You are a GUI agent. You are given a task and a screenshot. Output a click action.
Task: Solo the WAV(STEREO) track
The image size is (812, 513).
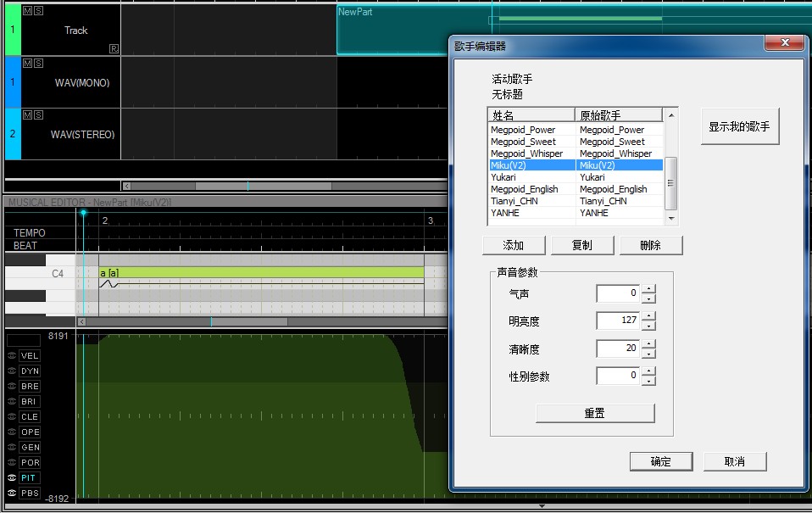(38, 114)
